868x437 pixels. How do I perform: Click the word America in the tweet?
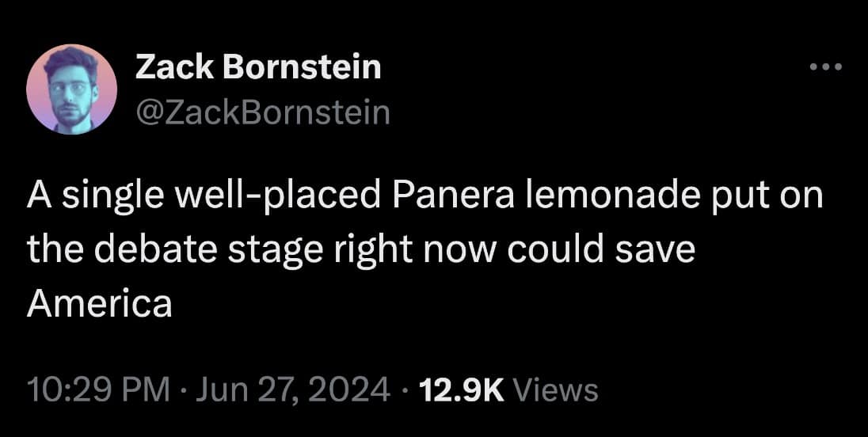tap(99, 303)
